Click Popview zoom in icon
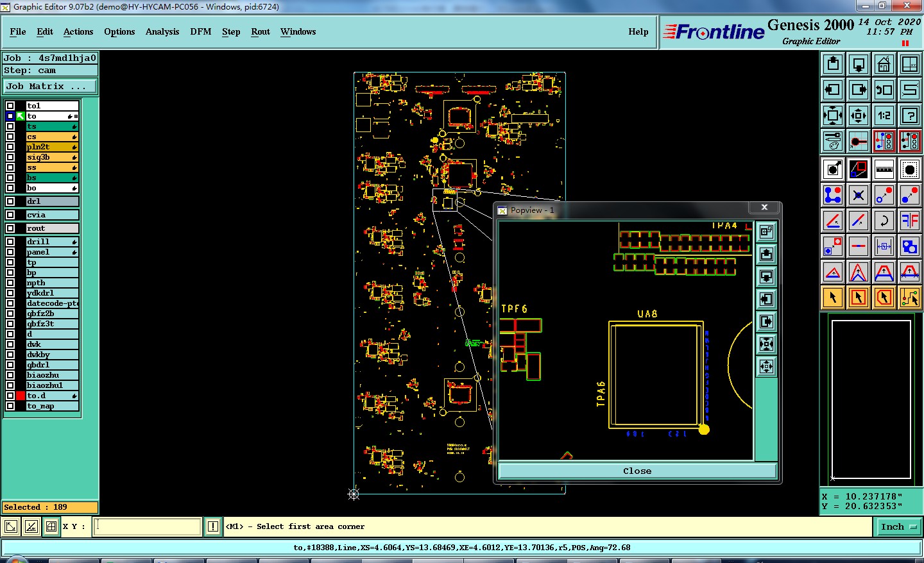 (766, 344)
